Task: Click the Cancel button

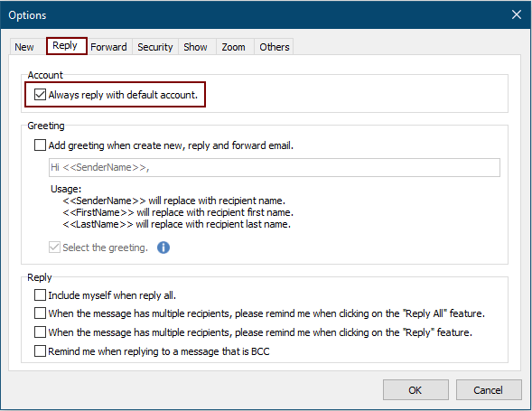Action: (x=489, y=390)
